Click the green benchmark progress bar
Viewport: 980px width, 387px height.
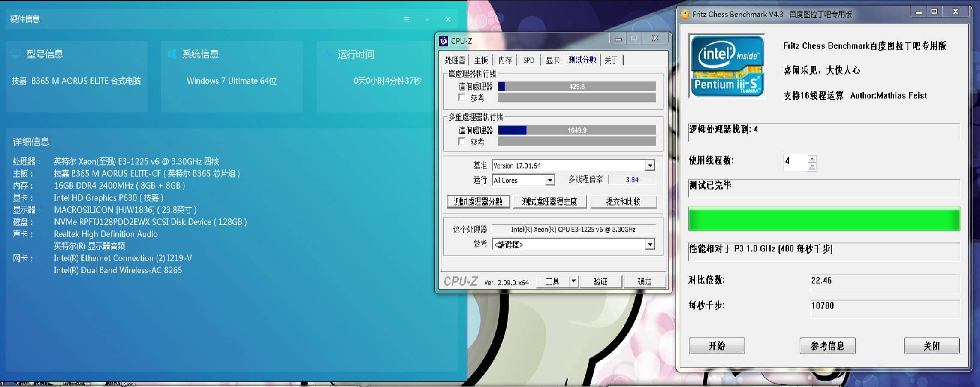[824, 219]
